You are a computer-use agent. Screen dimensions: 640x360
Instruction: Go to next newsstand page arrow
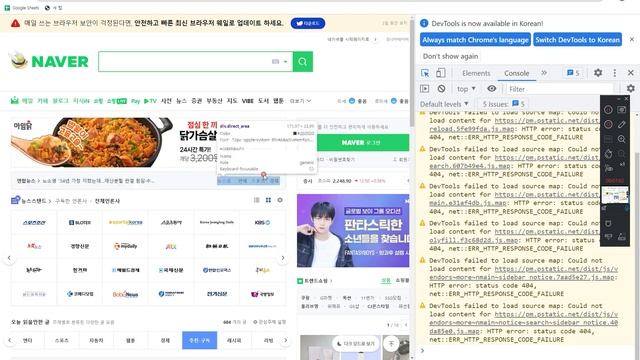282,258
